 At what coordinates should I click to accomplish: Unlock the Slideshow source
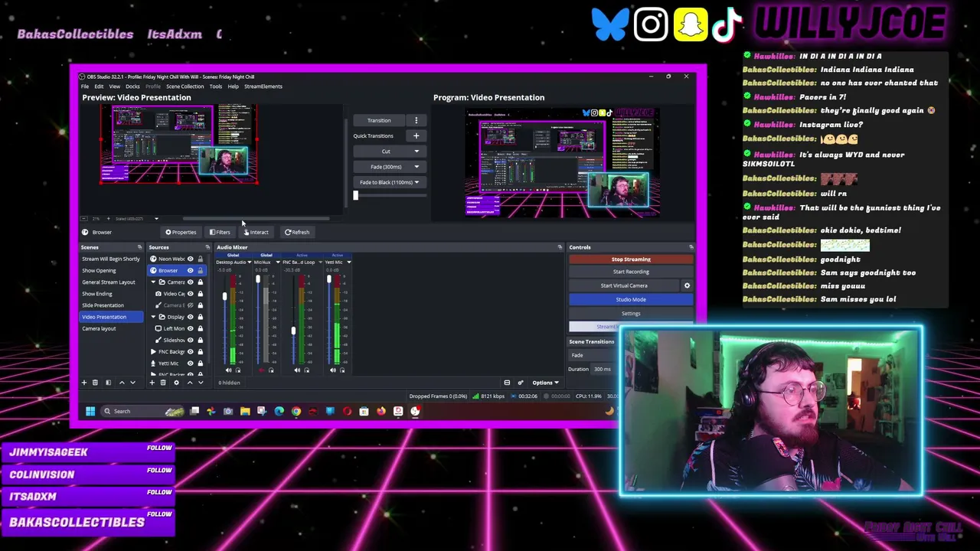point(201,340)
